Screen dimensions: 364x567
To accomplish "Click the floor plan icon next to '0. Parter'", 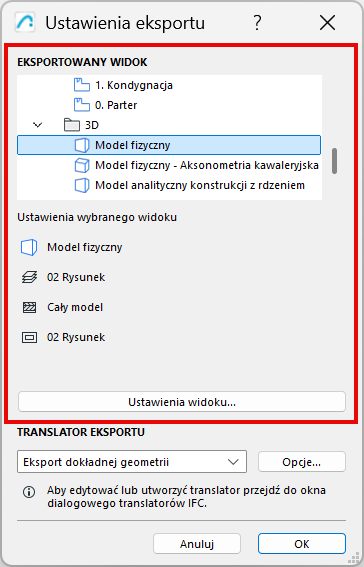I will (82, 105).
